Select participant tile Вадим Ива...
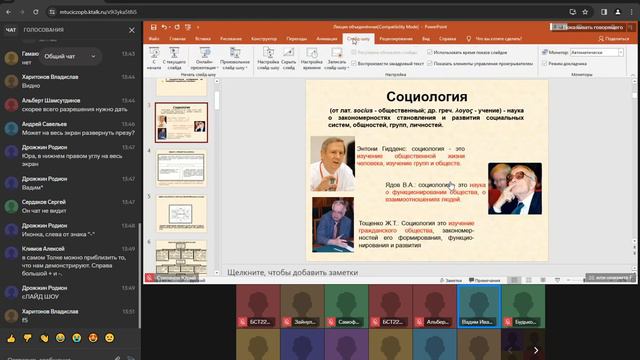640x360 pixels. click(x=479, y=307)
